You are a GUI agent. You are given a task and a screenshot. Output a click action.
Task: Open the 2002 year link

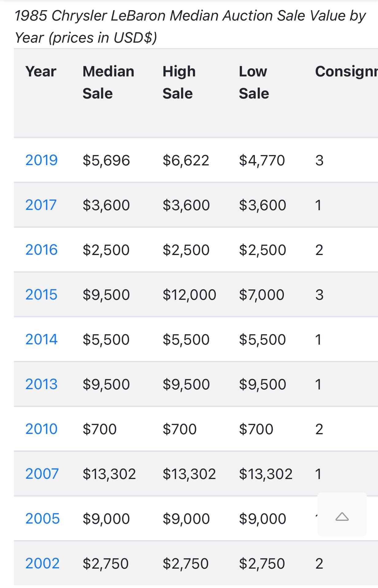(x=42, y=563)
